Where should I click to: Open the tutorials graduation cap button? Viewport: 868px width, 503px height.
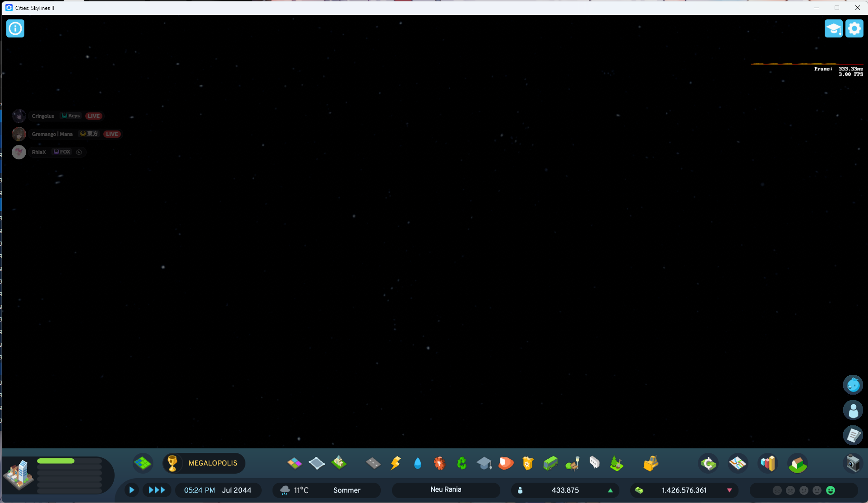[x=833, y=28]
